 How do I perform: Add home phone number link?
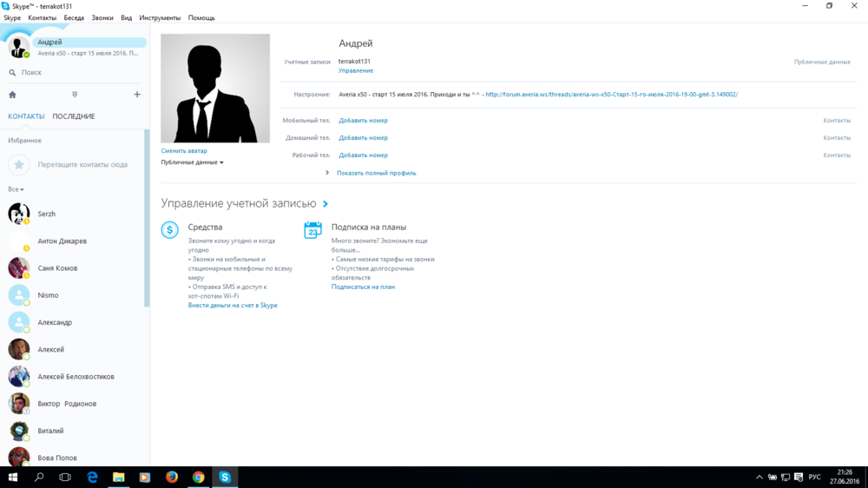[363, 138]
